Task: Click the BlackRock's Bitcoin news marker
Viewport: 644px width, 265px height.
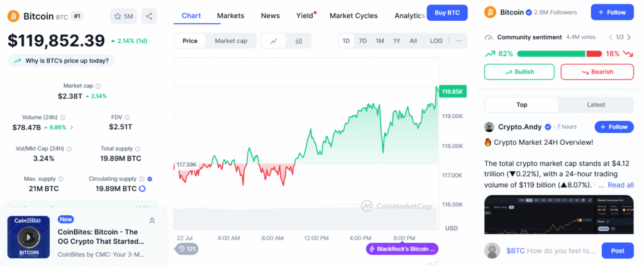Action: point(402,249)
